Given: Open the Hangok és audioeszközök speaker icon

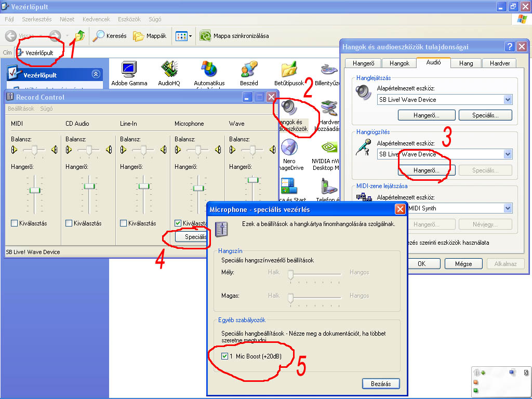Looking at the screenshot, I should pyautogui.click(x=289, y=108).
